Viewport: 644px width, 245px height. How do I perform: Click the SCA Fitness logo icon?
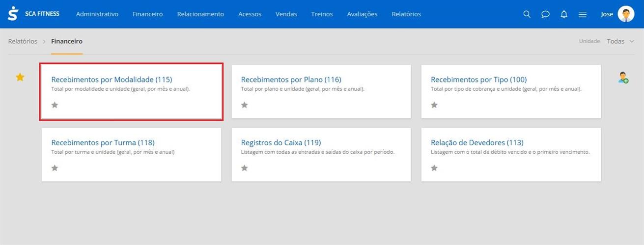coord(13,14)
